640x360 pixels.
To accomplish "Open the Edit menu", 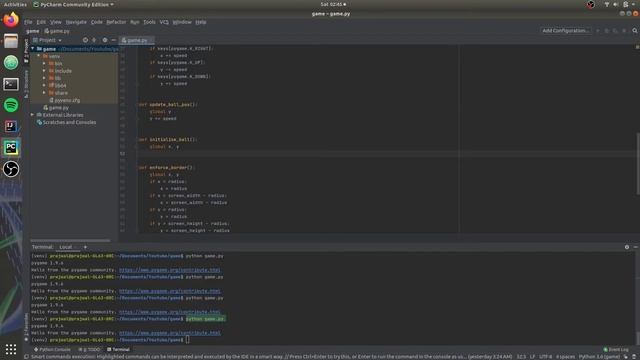I will pyautogui.click(x=41, y=22).
